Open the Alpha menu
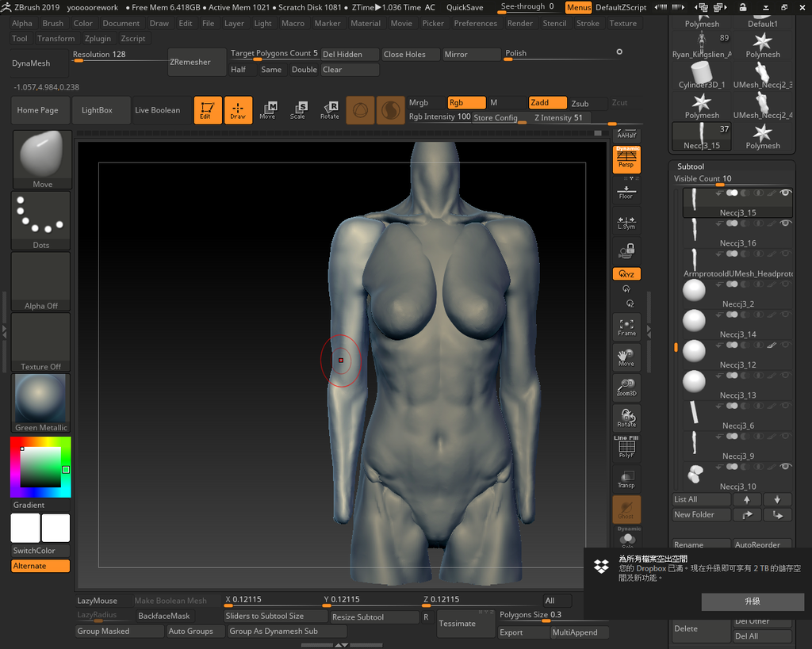The height and width of the screenshot is (649, 812). tap(21, 23)
